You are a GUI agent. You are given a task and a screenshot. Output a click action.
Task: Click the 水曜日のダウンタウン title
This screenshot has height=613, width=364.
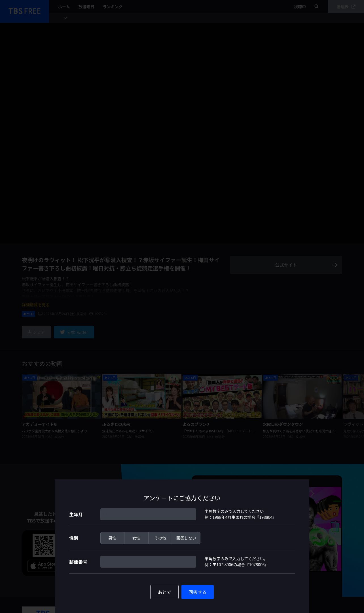coord(283,424)
